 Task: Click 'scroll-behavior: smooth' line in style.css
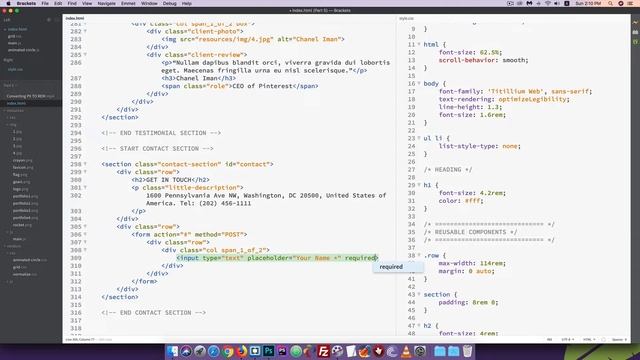click(483, 60)
